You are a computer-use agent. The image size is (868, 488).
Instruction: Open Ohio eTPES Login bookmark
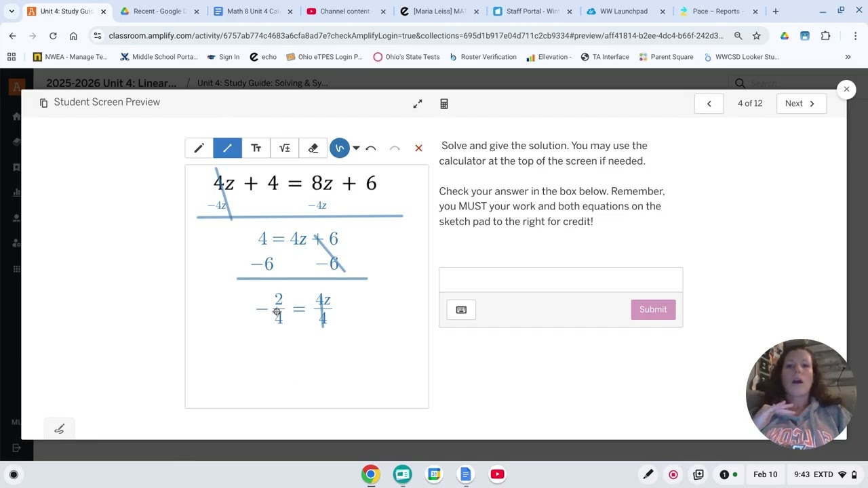coord(325,57)
